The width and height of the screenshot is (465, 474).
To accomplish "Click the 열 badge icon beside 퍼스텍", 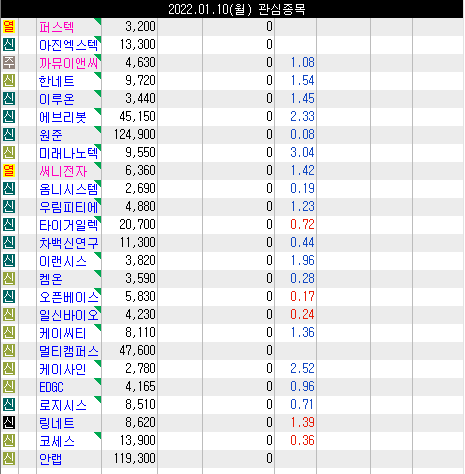I will point(9,27).
